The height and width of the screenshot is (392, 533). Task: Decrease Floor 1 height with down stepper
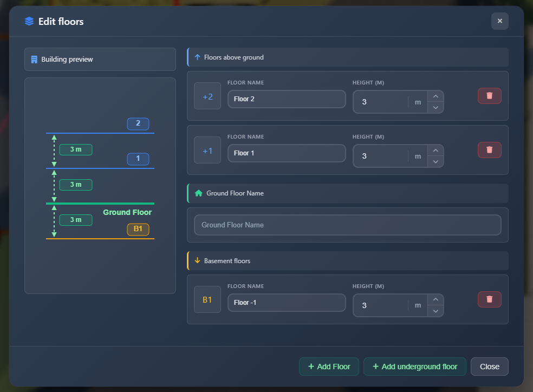point(435,162)
